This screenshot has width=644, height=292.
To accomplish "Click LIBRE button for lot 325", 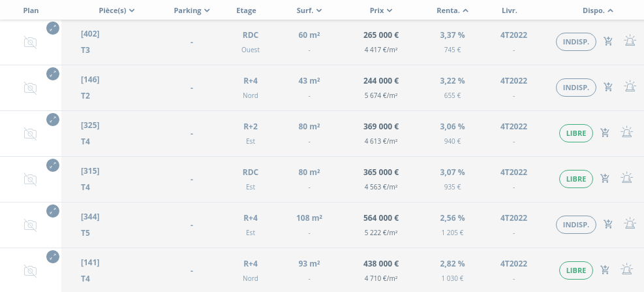I will [576, 133].
